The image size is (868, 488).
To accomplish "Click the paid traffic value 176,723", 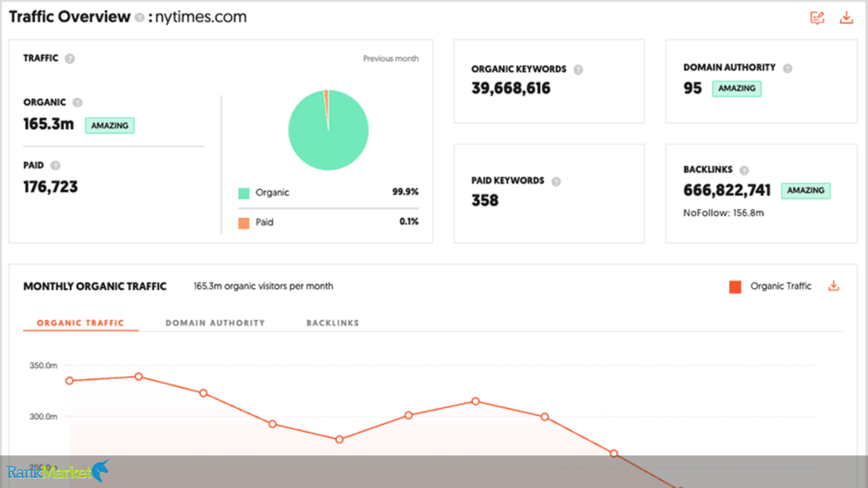I will pos(51,186).
